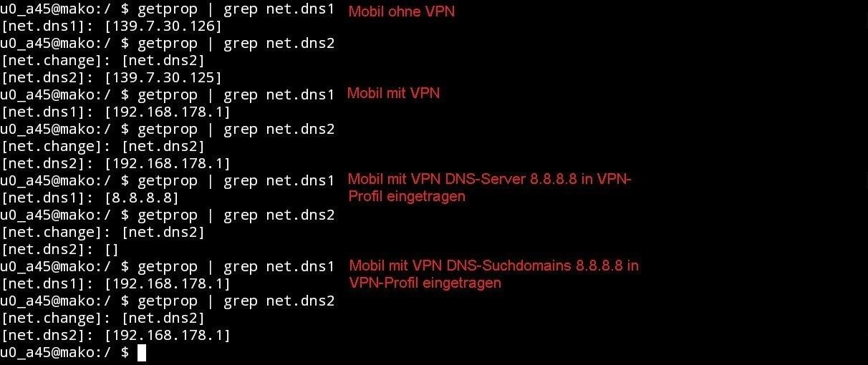The image size is (868, 365).
Task: Click the final [net.dns1]: [192.168.178.1] output
Action: pyautogui.click(x=115, y=284)
